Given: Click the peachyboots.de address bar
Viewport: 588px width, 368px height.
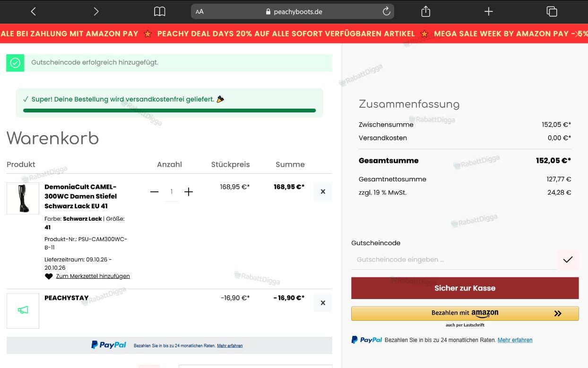Looking at the screenshot, I should [x=293, y=11].
